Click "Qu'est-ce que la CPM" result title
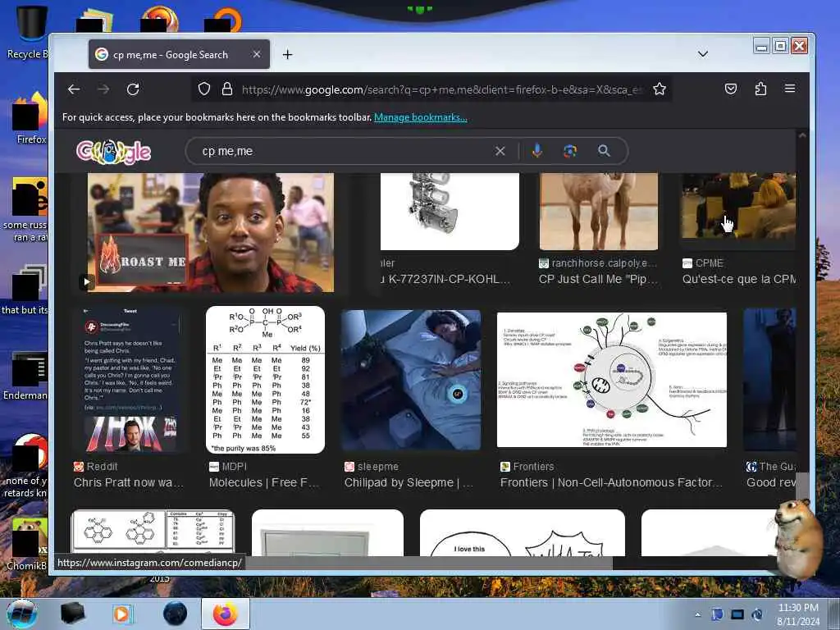 [x=739, y=279]
